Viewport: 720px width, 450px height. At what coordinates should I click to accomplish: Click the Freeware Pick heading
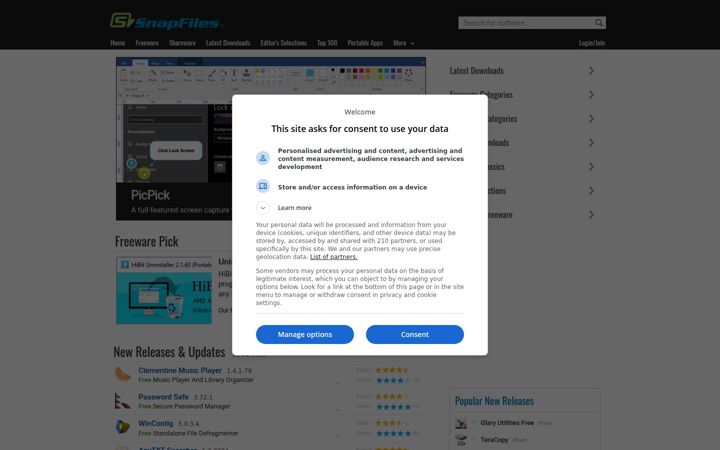click(146, 242)
